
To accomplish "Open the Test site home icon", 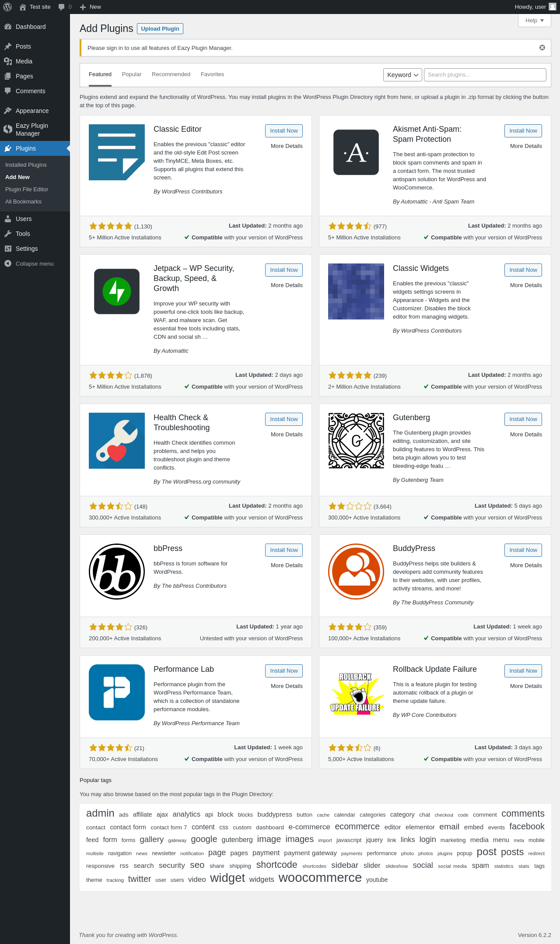I will (23, 7).
